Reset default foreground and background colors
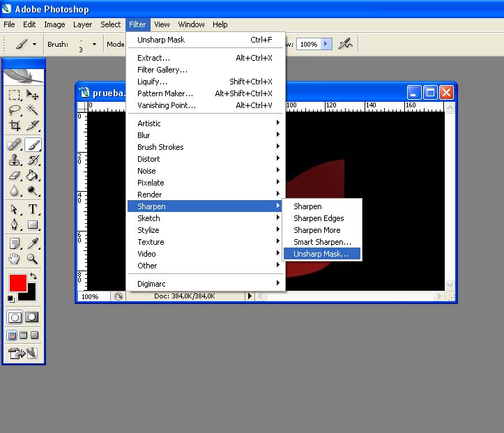This screenshot has height=433, width=504. point(11,298)
